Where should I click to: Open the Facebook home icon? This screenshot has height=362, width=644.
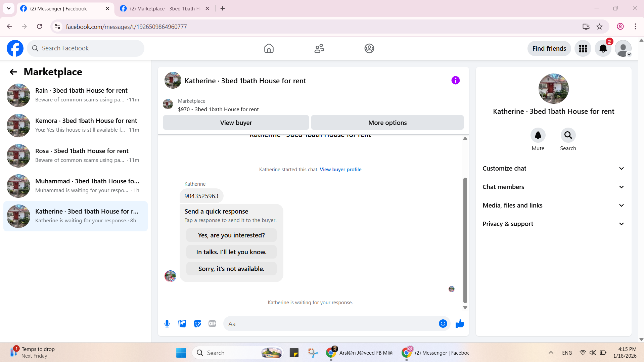click(269, 48)
